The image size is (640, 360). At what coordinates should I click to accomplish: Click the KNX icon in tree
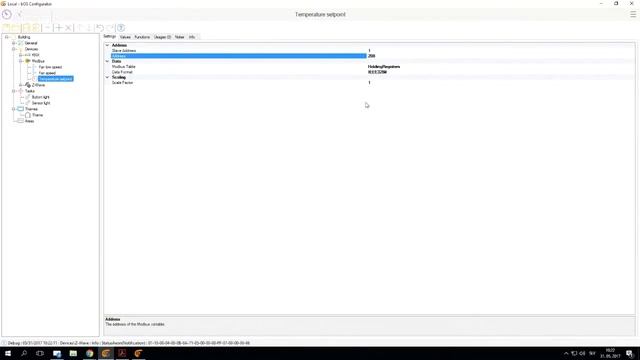[28, 55]
